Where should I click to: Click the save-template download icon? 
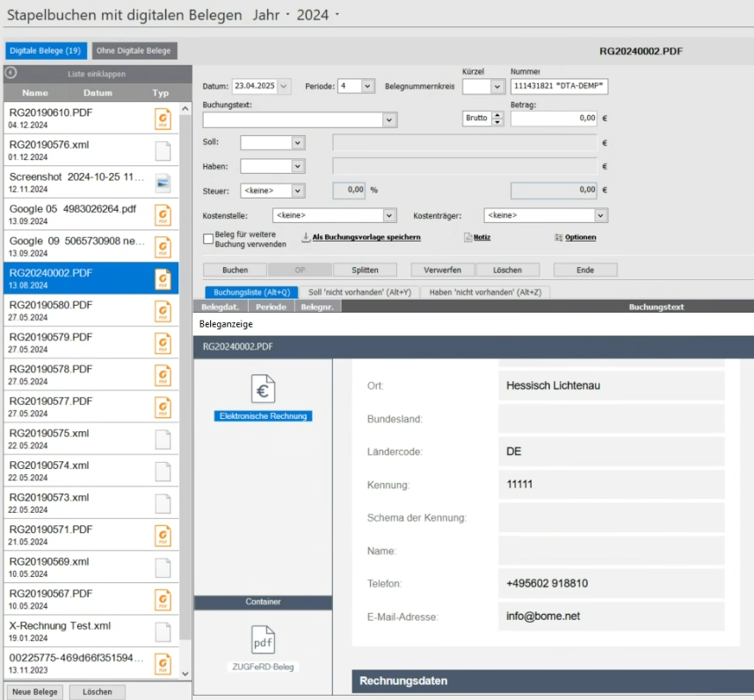pos(305,237)
